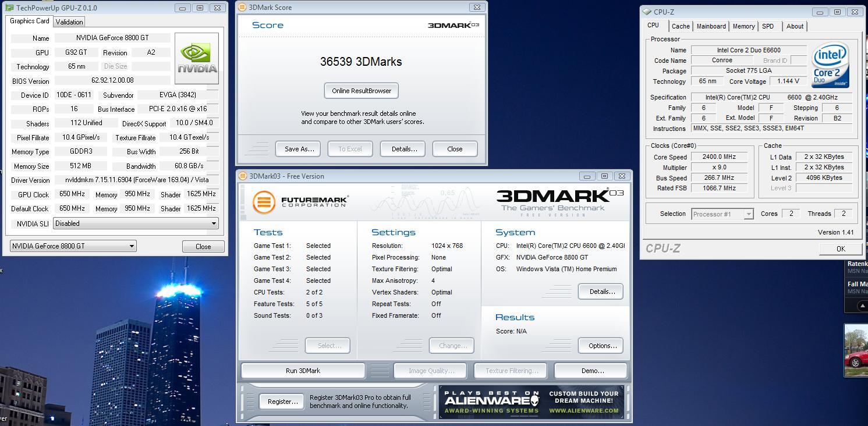
Task: Click the Bandwidth 60.8 GB/s field
Action: pyautogui.click(x=189, y=166)
